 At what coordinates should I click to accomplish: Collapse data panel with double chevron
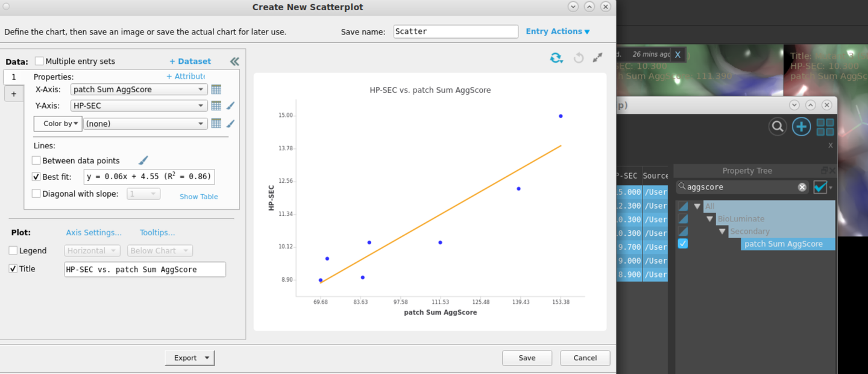tap(234, 62)
